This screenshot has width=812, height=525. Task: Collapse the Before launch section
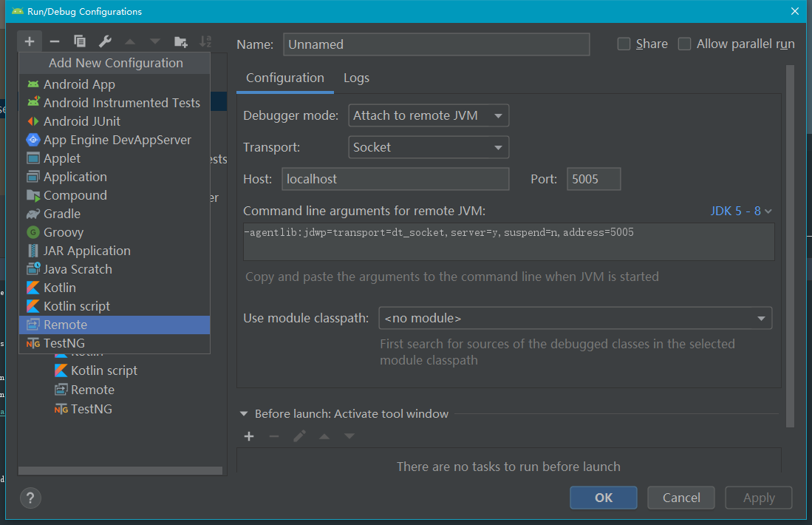click(x=244, y=414)
